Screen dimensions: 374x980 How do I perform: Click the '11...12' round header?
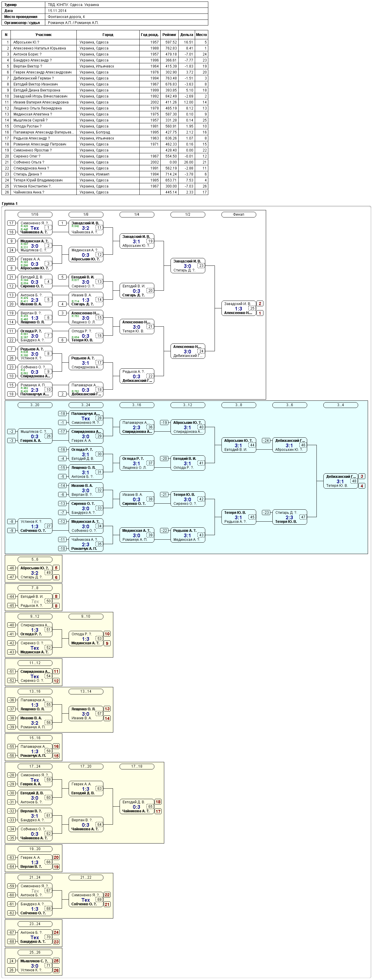(34, 663)
